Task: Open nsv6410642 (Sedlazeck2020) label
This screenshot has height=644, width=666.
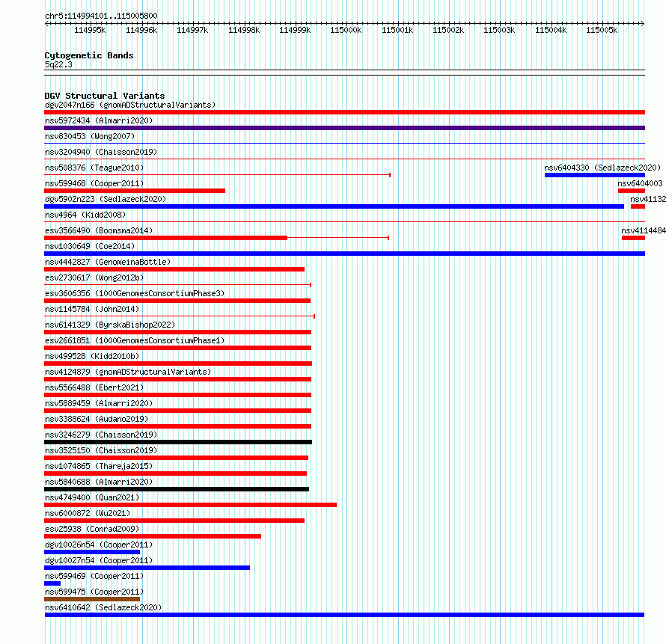Action: 103,607
